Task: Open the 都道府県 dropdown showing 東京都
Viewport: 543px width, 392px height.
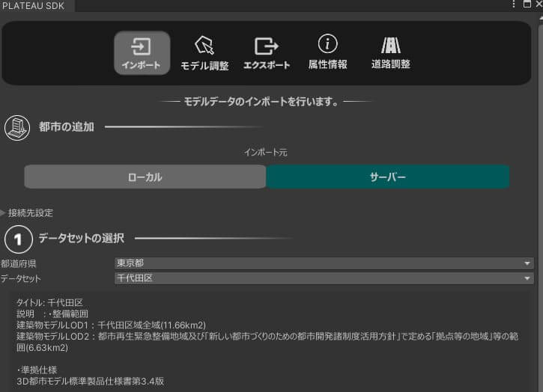Action: 324,263
